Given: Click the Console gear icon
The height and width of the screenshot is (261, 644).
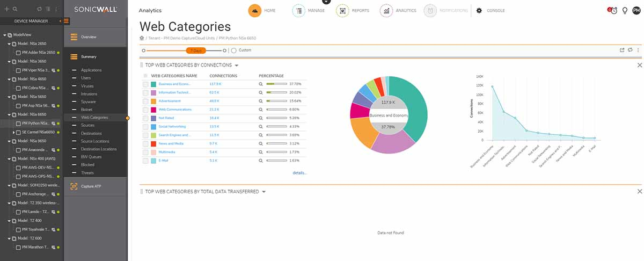Looking at the screenshot, I should [x=479, y=11].
